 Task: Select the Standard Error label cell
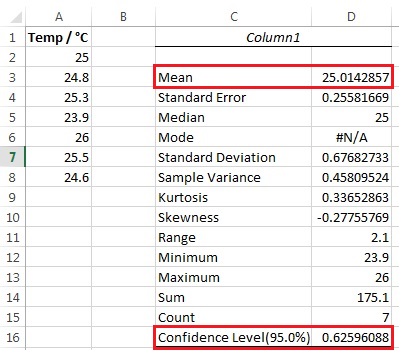coord(234,97)
